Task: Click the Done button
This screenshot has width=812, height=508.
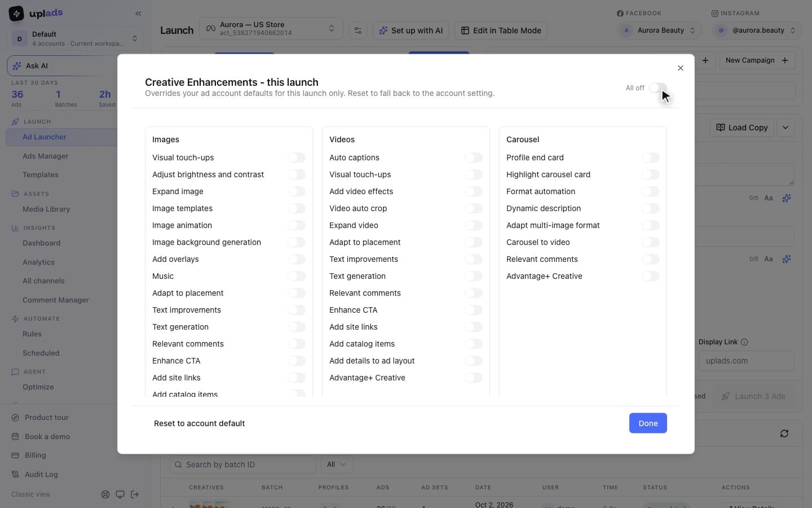Action: click(x=648, y=423)
